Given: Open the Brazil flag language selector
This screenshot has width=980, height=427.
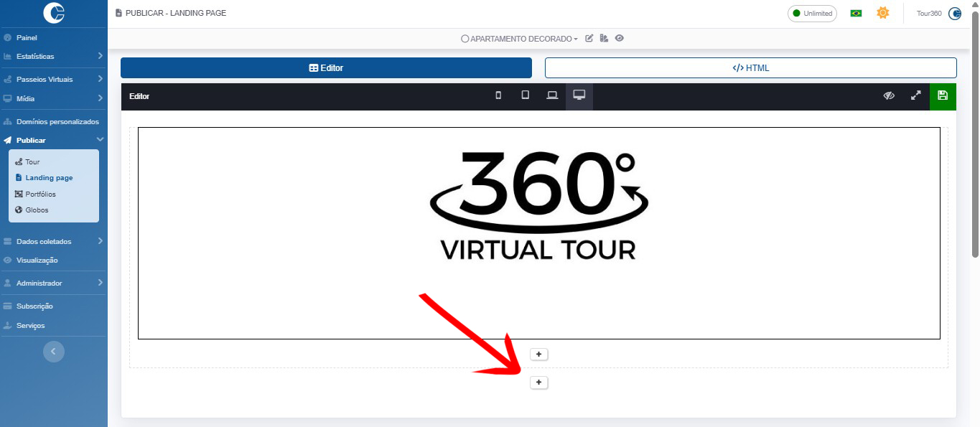Looking at the screenshot, I should coord(856,13).
